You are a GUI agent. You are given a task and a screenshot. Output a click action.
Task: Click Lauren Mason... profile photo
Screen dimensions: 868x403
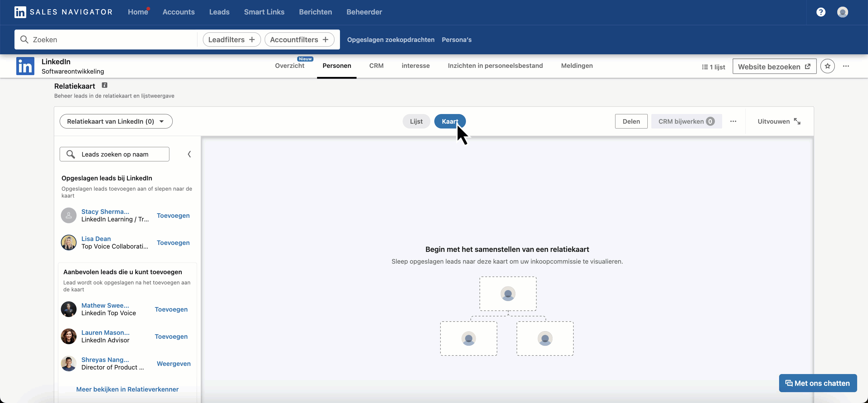(69, 336)
